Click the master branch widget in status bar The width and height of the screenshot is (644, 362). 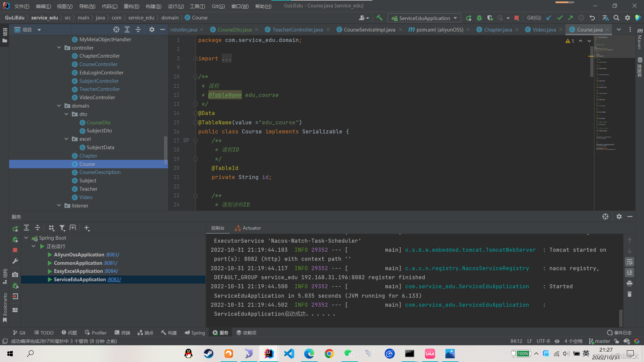(600, 341)
